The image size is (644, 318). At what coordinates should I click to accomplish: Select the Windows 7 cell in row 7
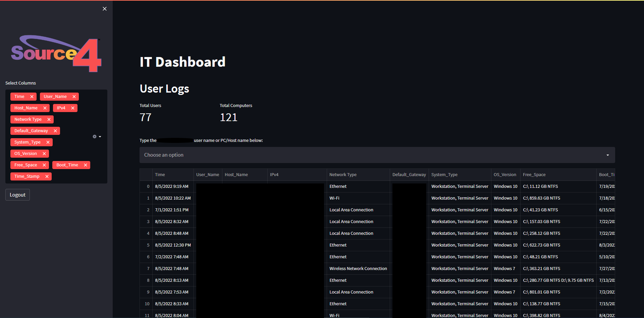click(506, 269)
